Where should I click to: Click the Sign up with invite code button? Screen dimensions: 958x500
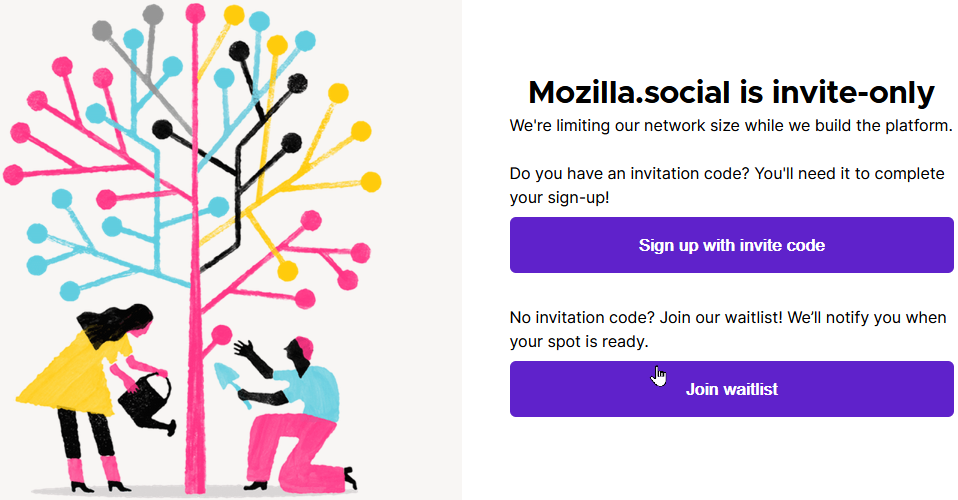pos(731,245)
